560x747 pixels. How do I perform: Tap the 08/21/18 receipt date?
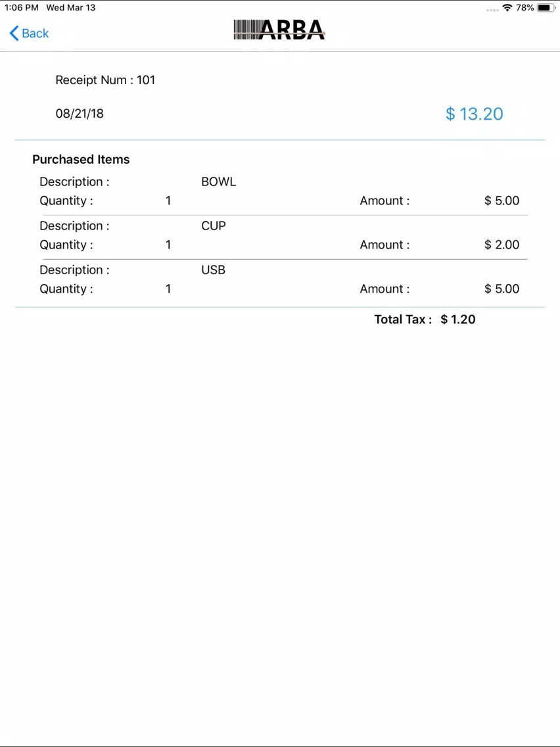80,114
